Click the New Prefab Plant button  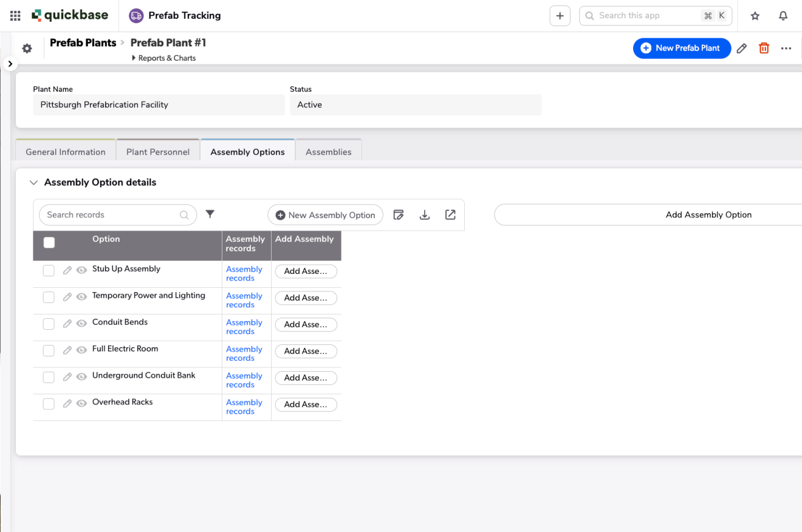click(x=681, y=49)
